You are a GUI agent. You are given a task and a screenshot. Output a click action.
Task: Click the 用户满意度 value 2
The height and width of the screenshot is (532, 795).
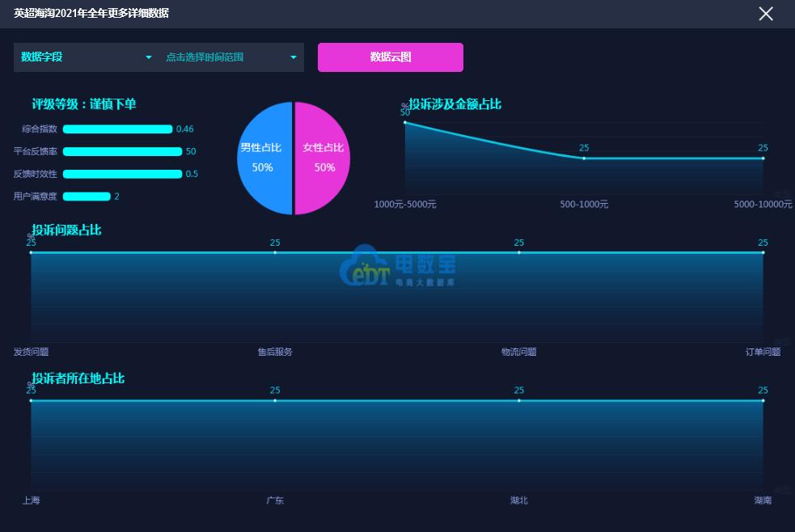[x=116, y=196]
